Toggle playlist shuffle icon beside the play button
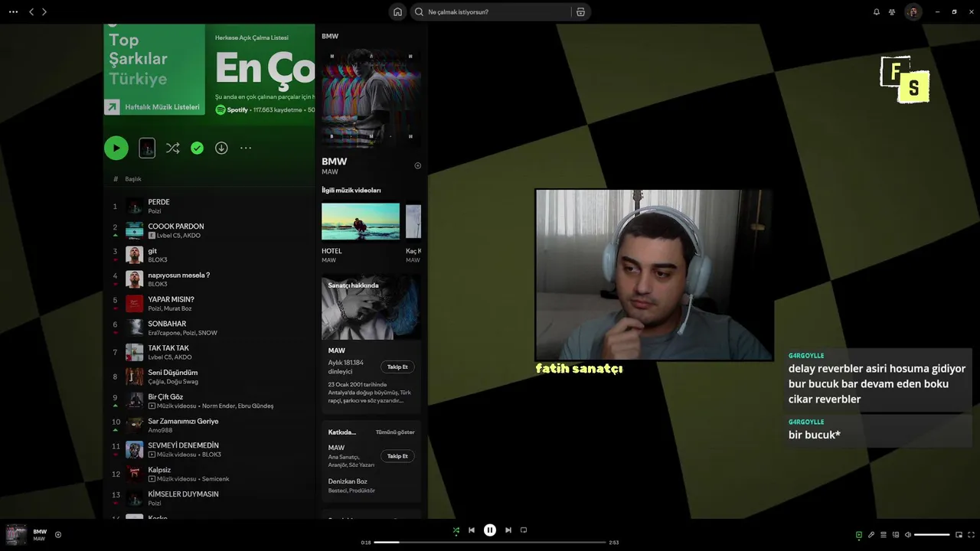 pos(173,148)
